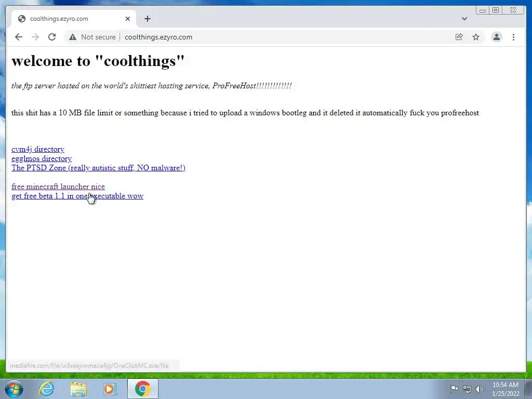This screenshot has width=532, height=399.
Task: Click the address bar URL
Action: [x=158, y=37]
